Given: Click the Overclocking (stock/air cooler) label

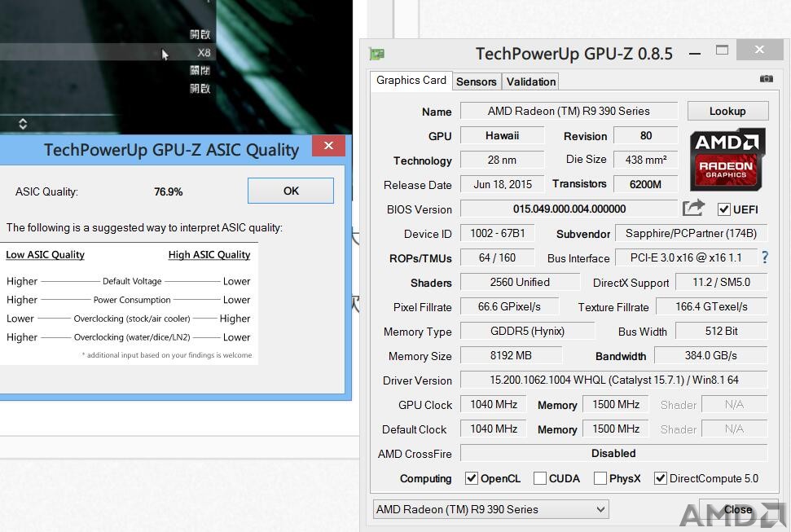Looking at the screenshot, I should coord(132,319).
